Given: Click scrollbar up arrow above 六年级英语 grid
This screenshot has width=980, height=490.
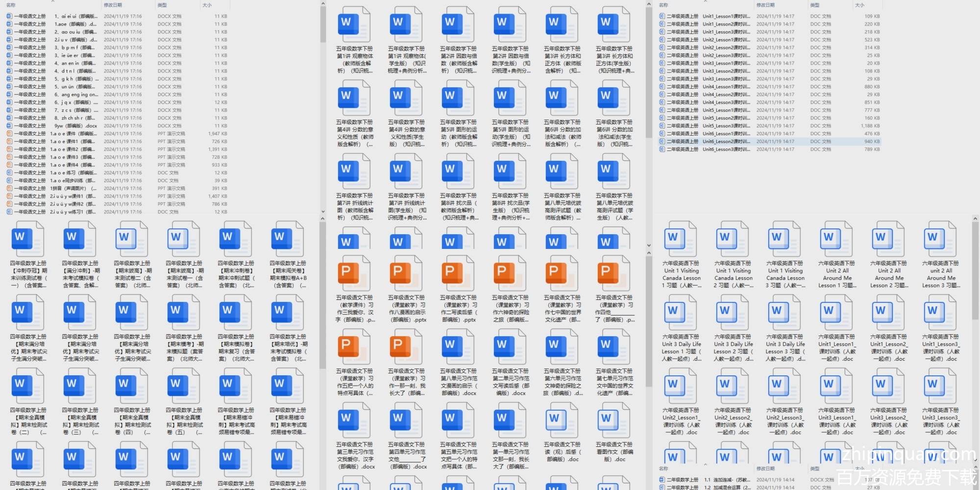Looking at the screenshot, I should [975, 219].
